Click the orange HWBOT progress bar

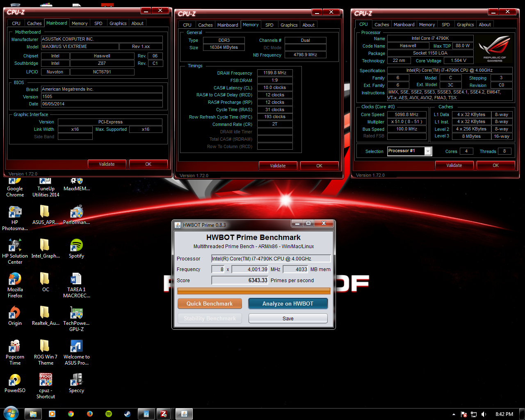pos(253,291)
